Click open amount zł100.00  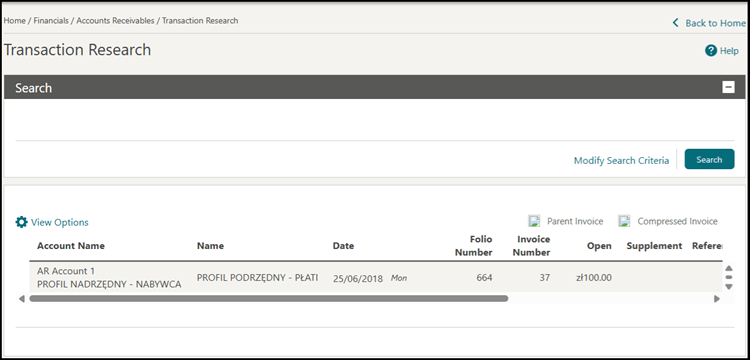click(x=594, y=277)
